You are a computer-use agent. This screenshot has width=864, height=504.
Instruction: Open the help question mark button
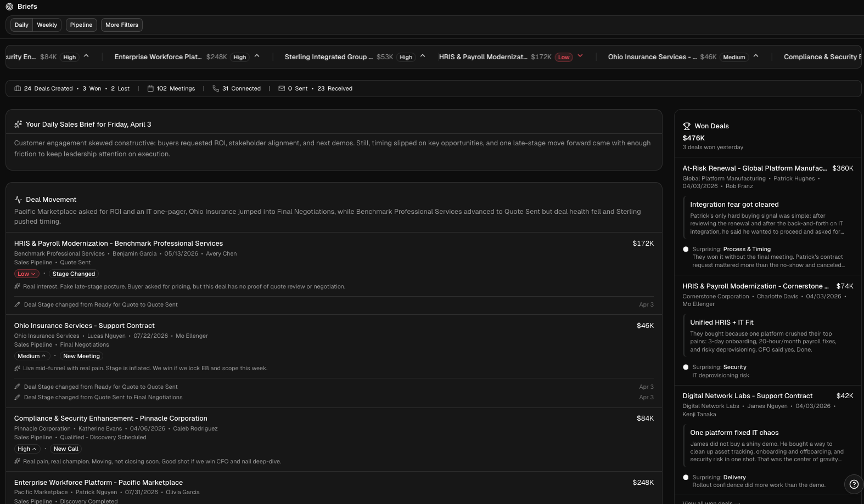pos(854,484)
